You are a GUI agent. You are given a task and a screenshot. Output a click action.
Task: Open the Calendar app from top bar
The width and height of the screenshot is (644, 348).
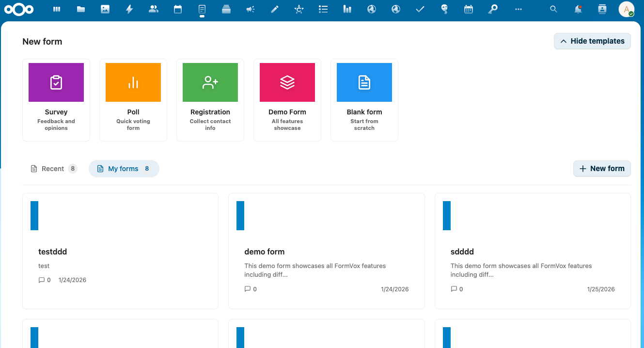pos(178,9)
